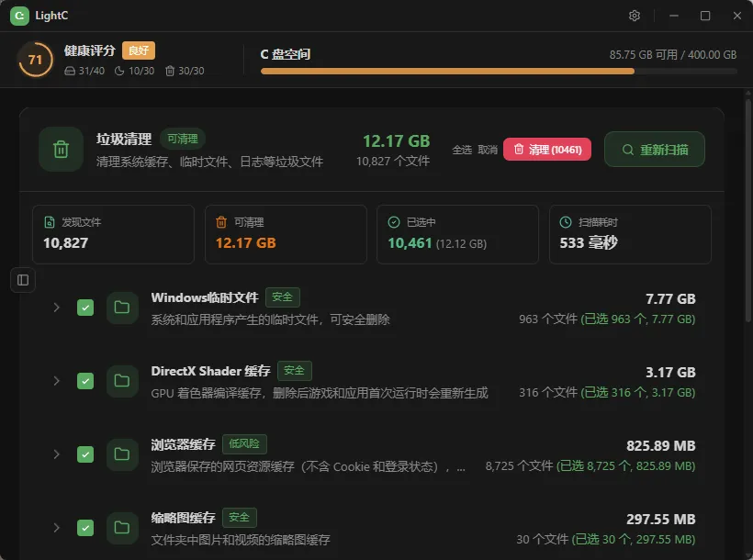Click 316 个文件 count in DirectX row

(548, 392)
